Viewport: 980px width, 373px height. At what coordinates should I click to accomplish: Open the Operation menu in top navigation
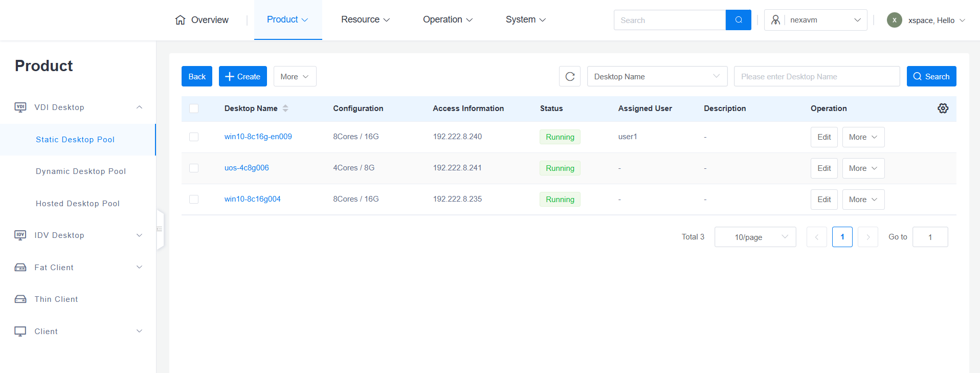click(x=448, y=19)
